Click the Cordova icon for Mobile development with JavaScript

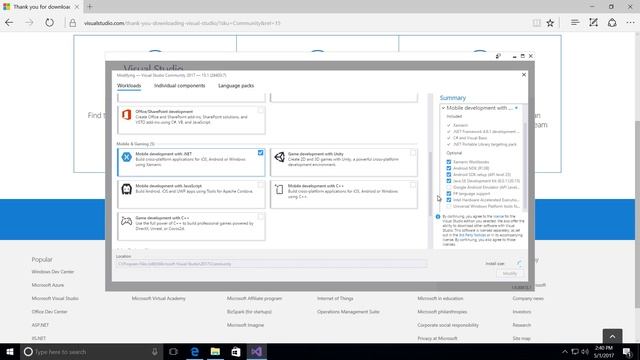[127, 189]
